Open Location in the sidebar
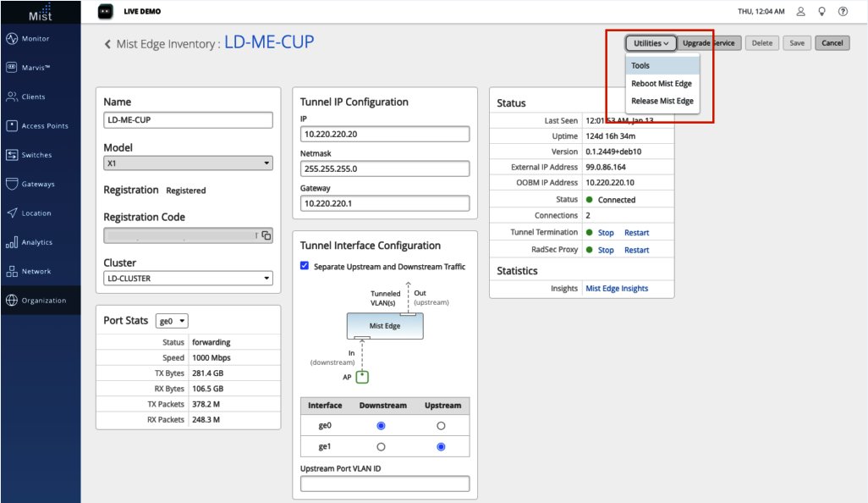Image resolution: width=868 pixels, height=503 pixels. point(36,213)
